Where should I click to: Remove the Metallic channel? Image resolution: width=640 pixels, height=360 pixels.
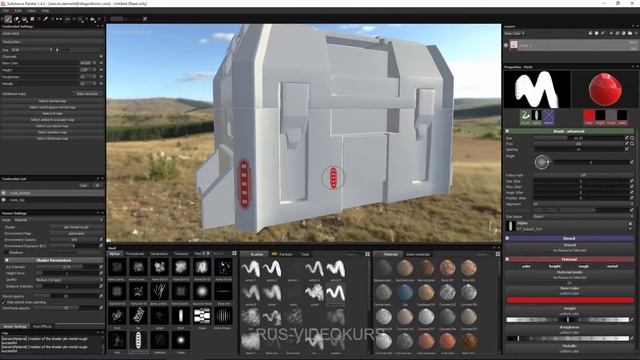[x=101, y=83]
